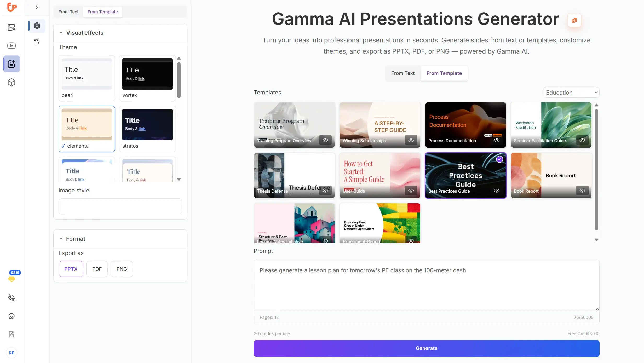This screenshot has height=363, width=644.
Task: Select the Best Practices Guide template checkmark
Action: click(500, 159)
